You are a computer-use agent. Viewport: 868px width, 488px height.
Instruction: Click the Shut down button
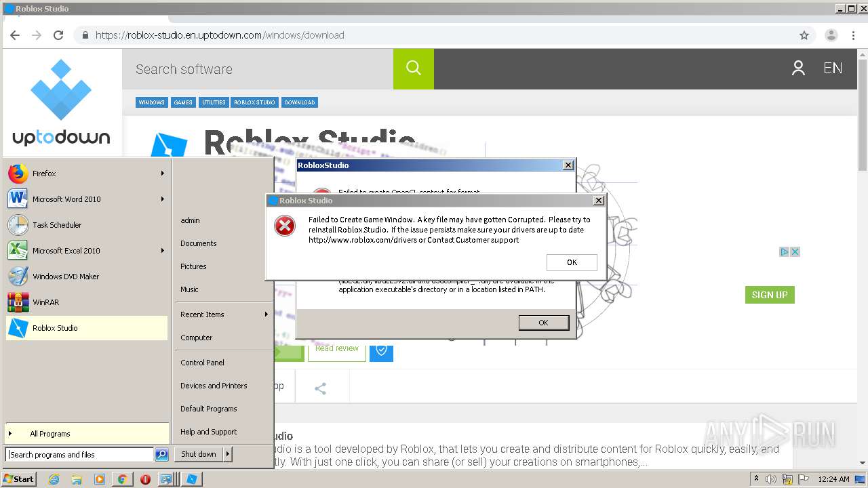point(199,455)
